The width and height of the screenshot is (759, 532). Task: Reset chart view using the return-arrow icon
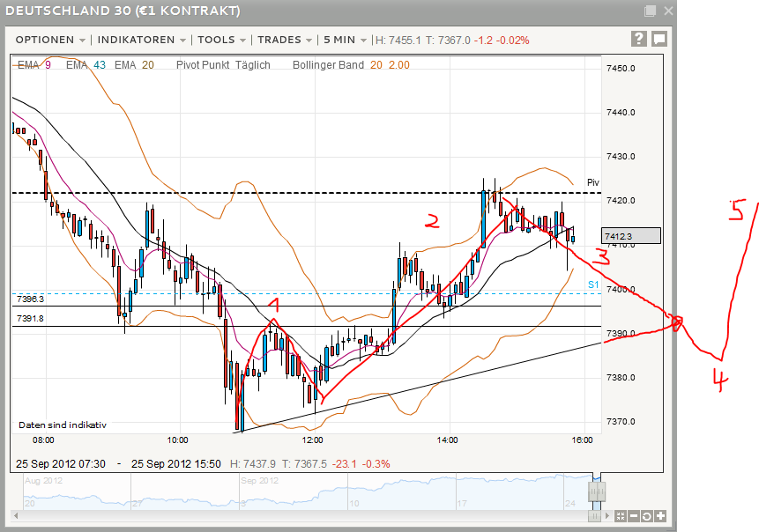tap(647, 516)
